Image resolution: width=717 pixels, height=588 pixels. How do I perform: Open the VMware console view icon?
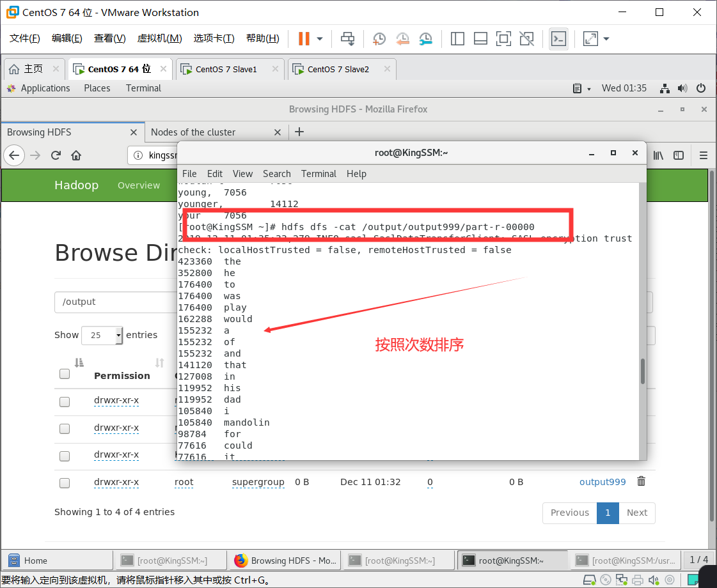[x=558, y=39]
